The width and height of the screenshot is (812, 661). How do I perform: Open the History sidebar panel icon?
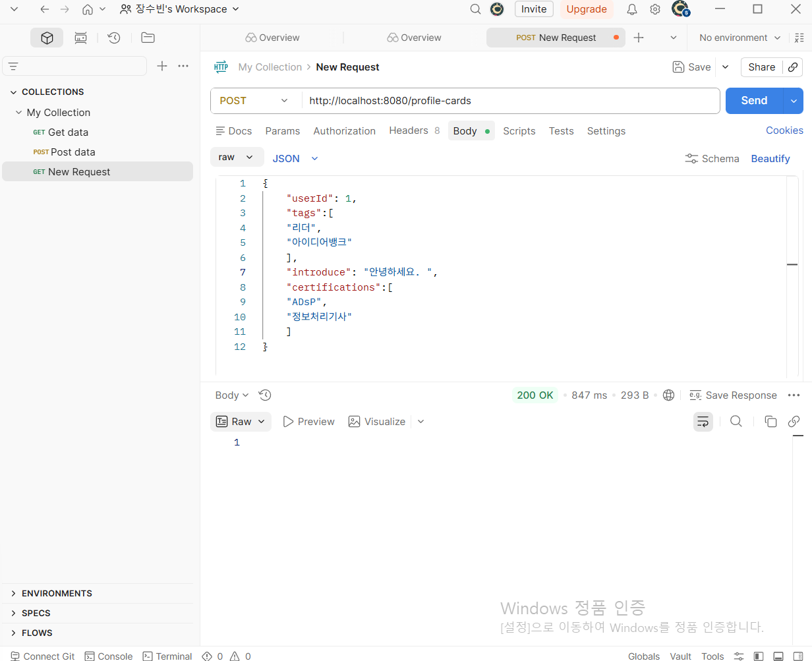114,38
